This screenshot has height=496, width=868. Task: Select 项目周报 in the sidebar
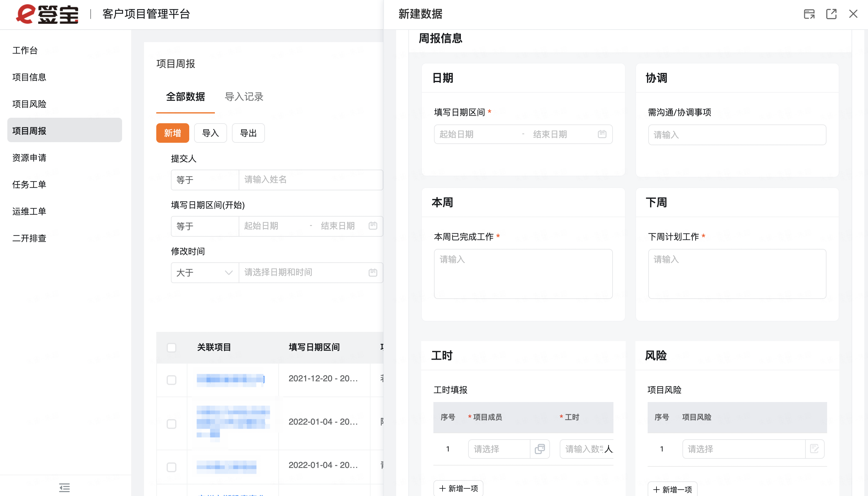(65, 130)
